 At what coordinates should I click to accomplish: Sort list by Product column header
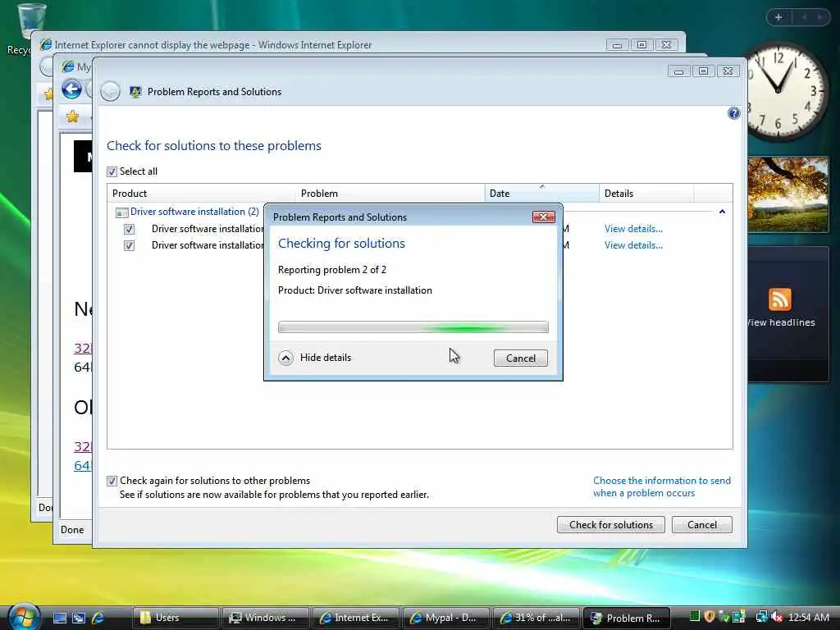tap(202, 194)
